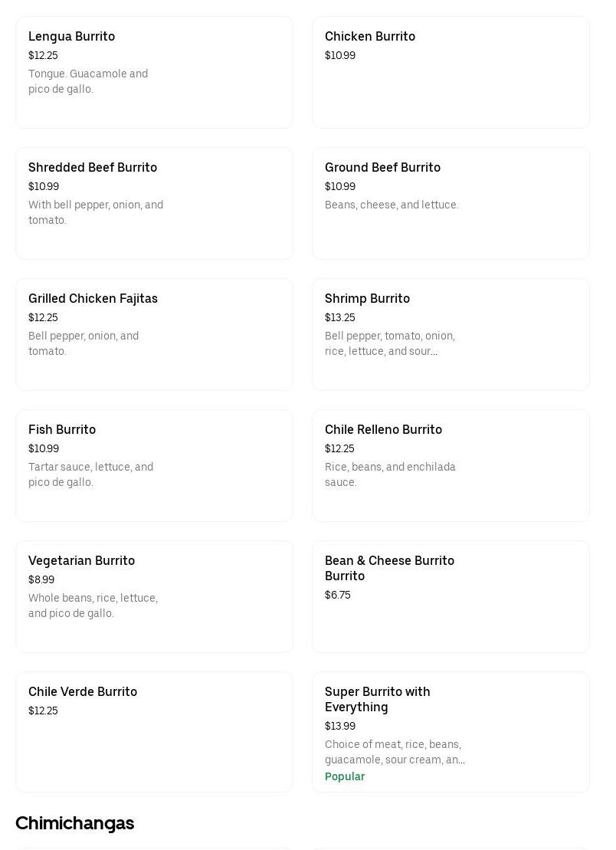616x850 pixels.
Task: Click the "Choice of meat, rice" description
Action: pos(395,752)
